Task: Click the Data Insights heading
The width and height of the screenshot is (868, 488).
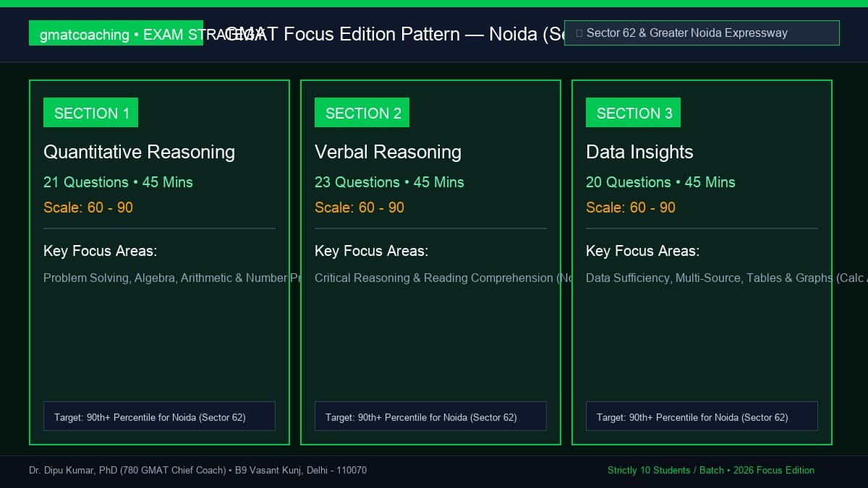Action: click(639, 152)
